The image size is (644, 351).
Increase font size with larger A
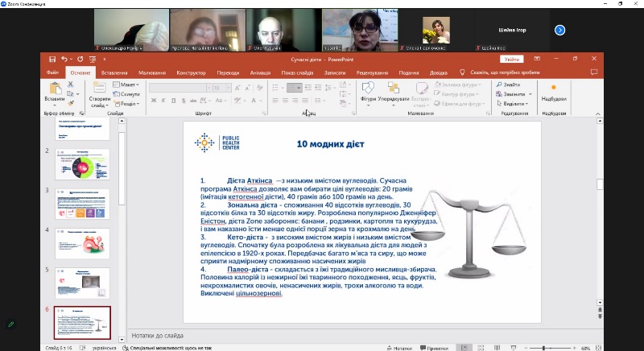[237, 88]
